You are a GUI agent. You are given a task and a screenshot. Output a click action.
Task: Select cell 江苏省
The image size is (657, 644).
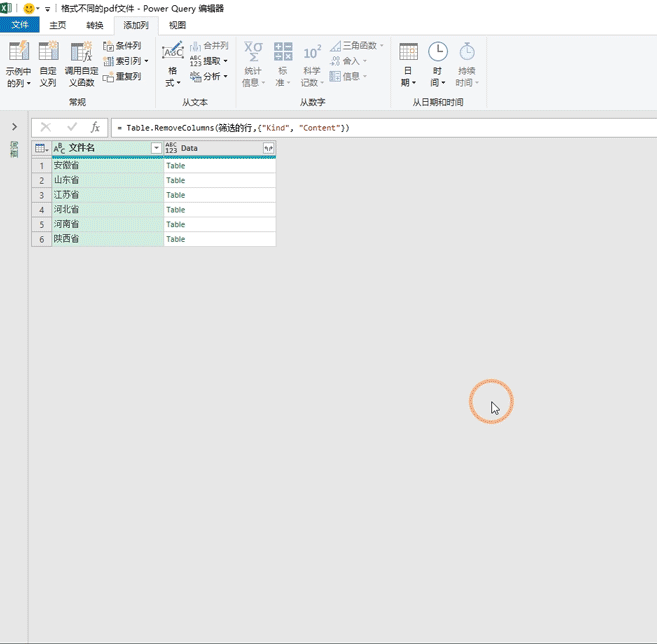click(108, 195)
